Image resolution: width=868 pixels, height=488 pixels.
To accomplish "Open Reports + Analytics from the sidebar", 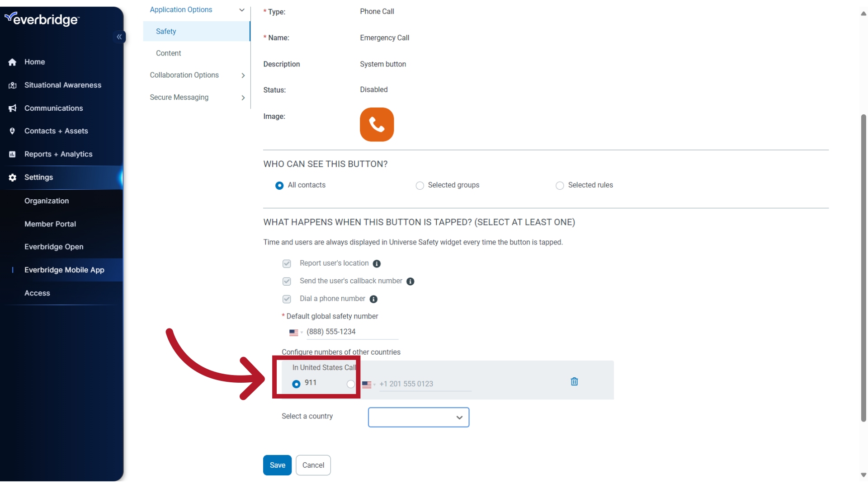I will pyautogui.click(x=58, y=154).
